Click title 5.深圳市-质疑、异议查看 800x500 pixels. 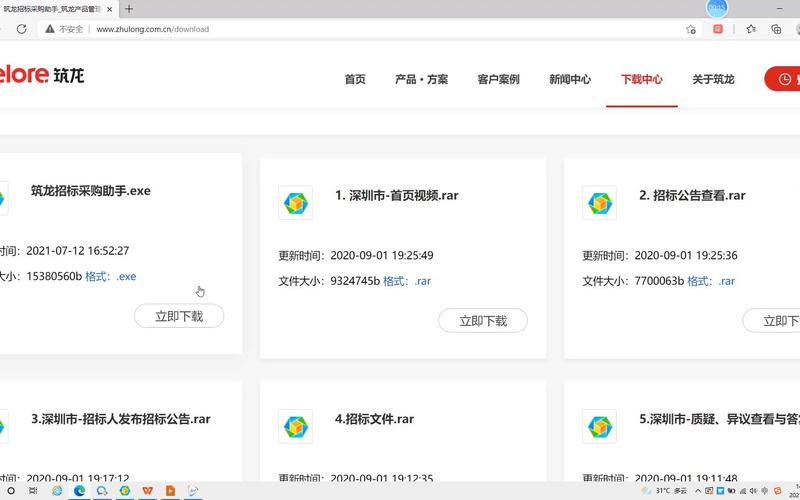click(719, 419)
